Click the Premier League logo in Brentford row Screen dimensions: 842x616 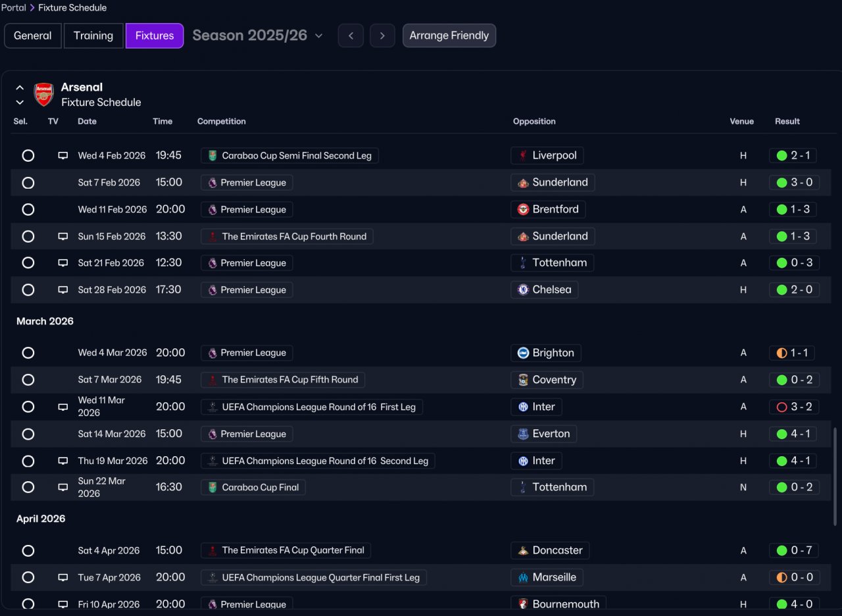tap(212, 210)
